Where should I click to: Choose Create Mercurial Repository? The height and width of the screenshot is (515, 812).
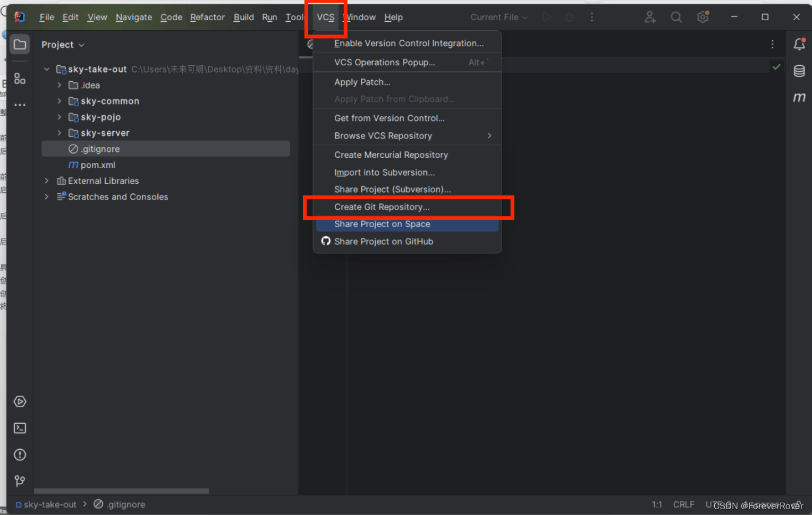407,155
